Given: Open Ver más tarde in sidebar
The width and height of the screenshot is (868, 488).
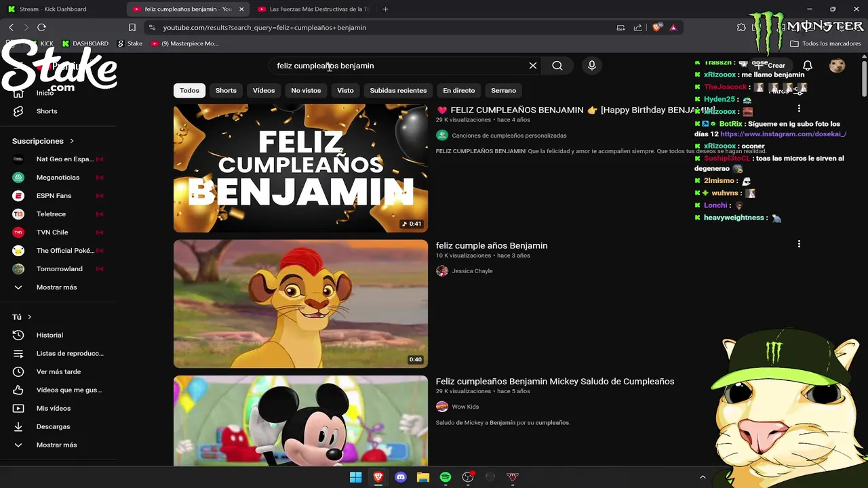Looking at the screenshot, I should click(58, 371).
